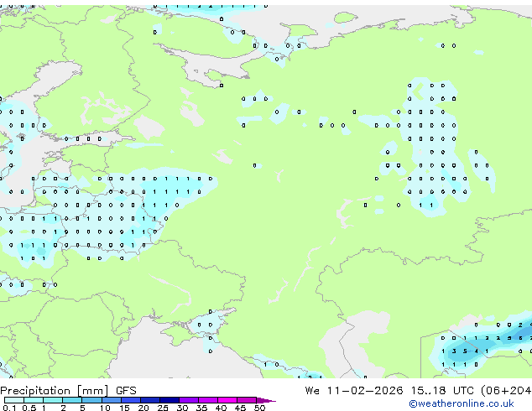Click the 35–40 mm legend color swatch
The height and width of the screenshot is (411, 532).
pos(207,400)
